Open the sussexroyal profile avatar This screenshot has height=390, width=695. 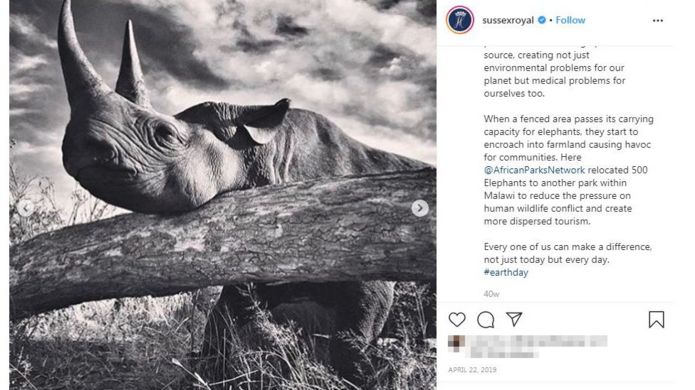pyautogui.click(x=460, y=20)
